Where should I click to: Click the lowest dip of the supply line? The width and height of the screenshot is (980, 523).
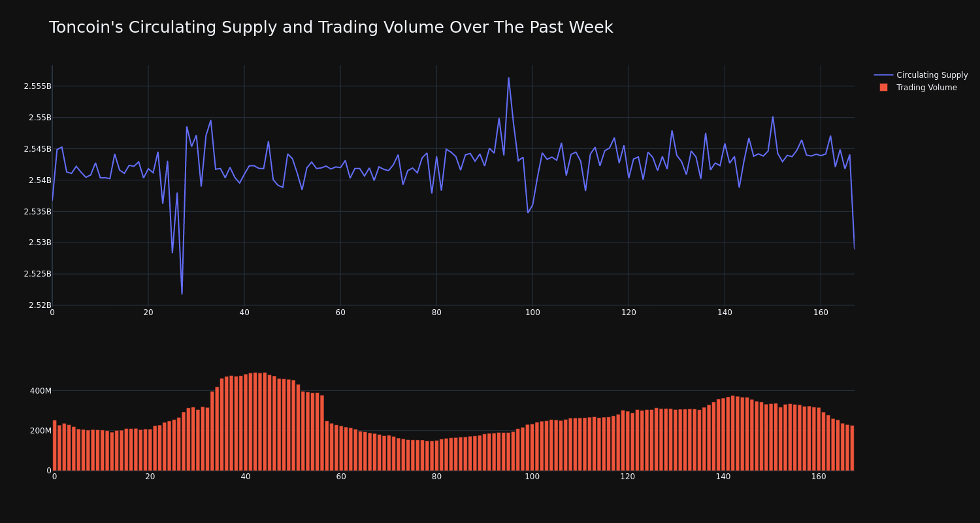pyautogui.click(x=182, y=294)
